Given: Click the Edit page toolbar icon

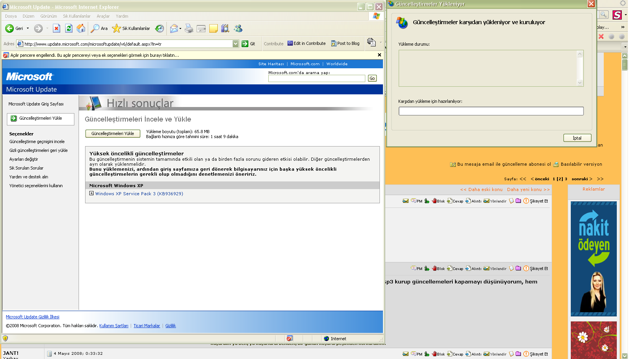Looking at the screenshot, I should click(201, 28).
